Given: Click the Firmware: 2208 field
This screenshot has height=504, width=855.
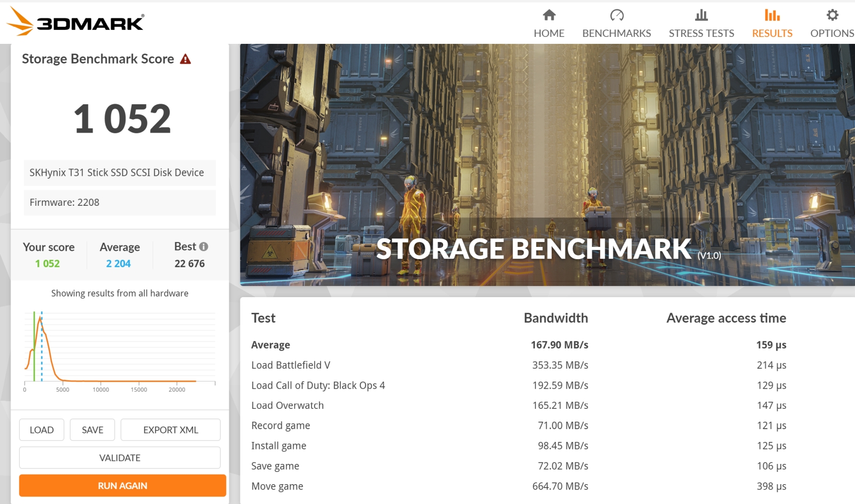Looking at the screenshot, I should [120, 203].
